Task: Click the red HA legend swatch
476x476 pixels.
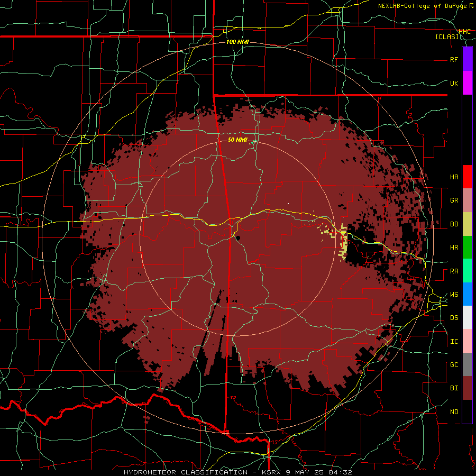Action: tap(467, 177)
